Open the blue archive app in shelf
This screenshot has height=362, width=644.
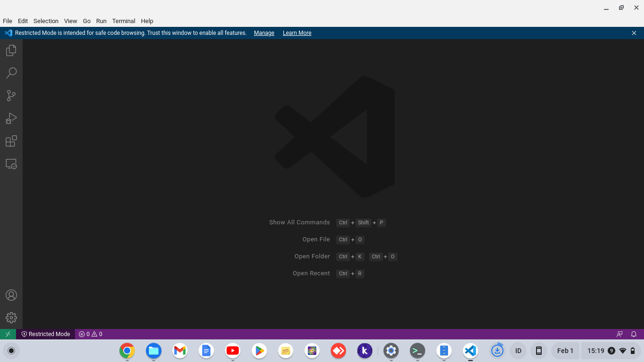444,351
